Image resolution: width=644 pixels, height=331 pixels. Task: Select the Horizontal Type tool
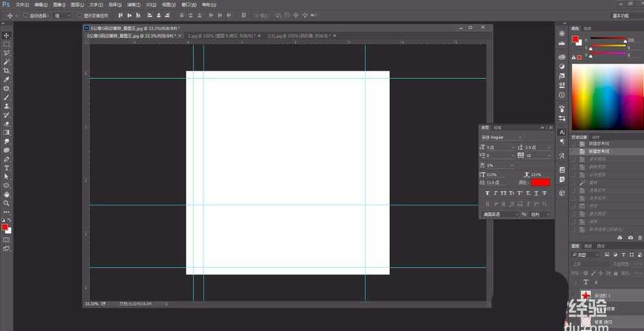click(x=6, y=167)
